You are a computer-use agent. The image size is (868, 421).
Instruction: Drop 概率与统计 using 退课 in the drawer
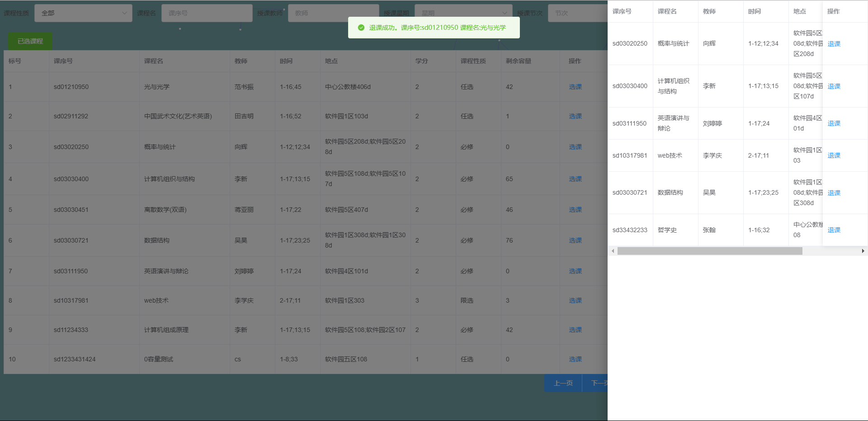coord(834,44)
